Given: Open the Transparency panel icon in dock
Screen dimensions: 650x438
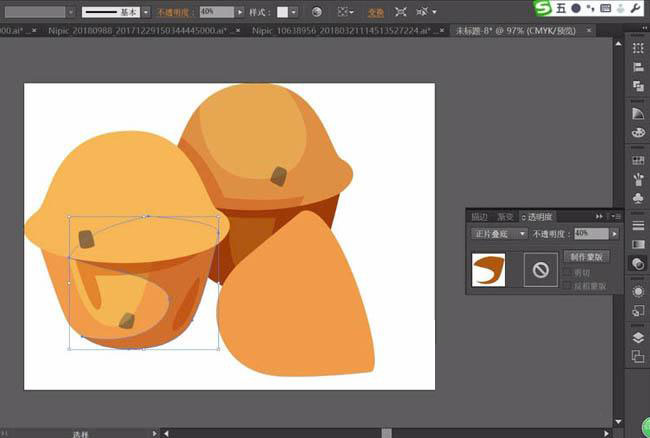Looking at the screenshot, I should (638, 264).
